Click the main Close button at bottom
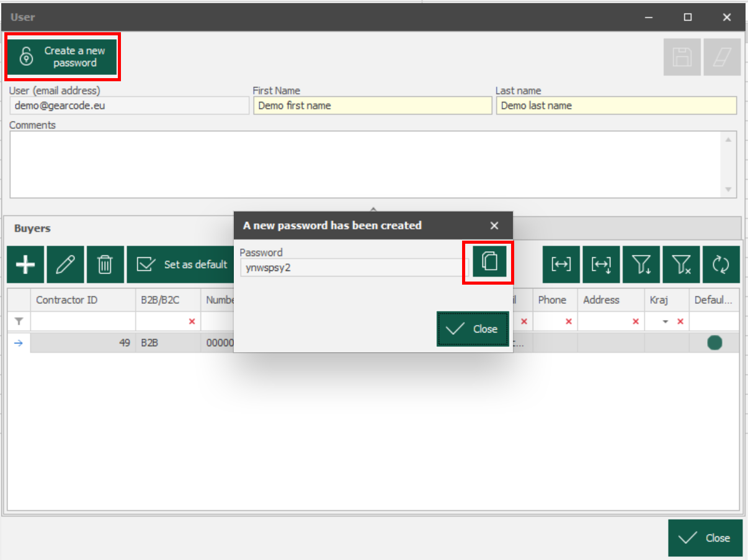Viewport: 748px width, 560px height. point(705,538)
